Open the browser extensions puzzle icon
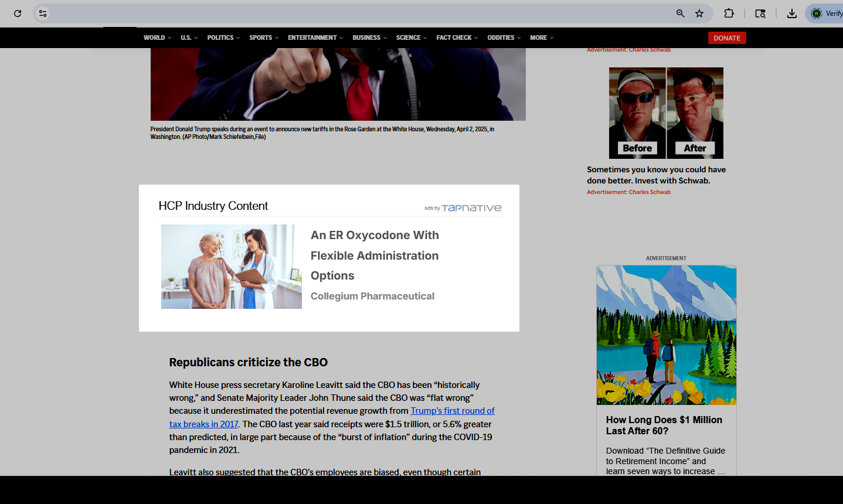Image resolution: width=843 pixels, height=504 pixels. (729, 13)
